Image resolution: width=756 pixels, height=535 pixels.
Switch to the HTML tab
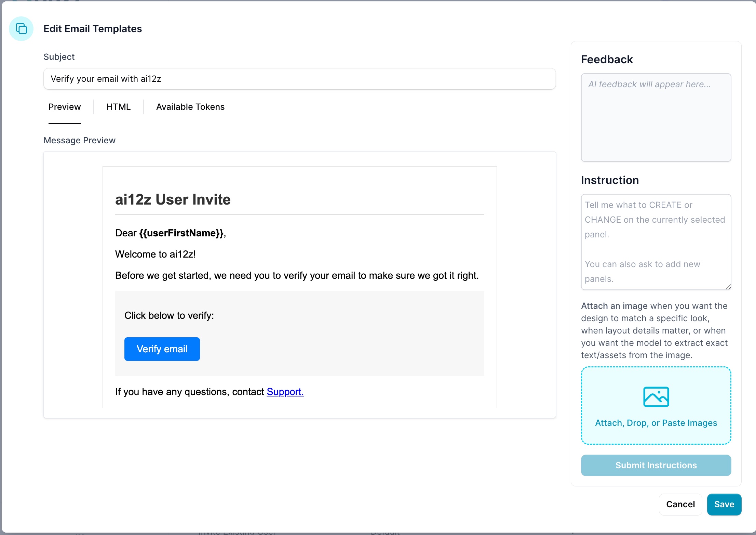click(118, 107)
